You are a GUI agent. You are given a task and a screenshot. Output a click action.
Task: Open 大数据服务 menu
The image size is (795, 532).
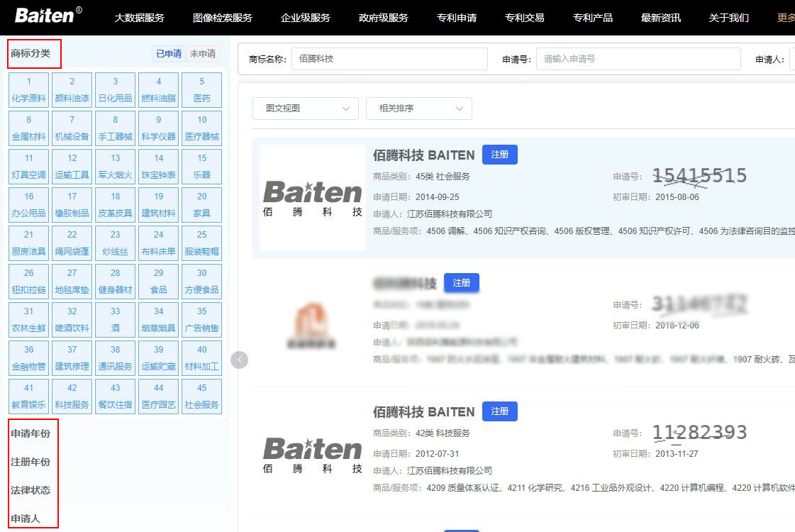[x=140, y=18]
